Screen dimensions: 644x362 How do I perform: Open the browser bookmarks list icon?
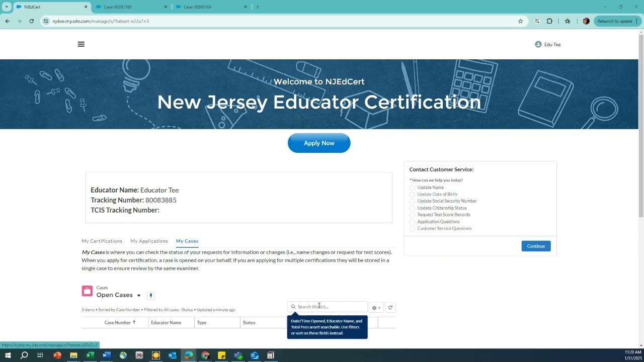pos(568,21)
